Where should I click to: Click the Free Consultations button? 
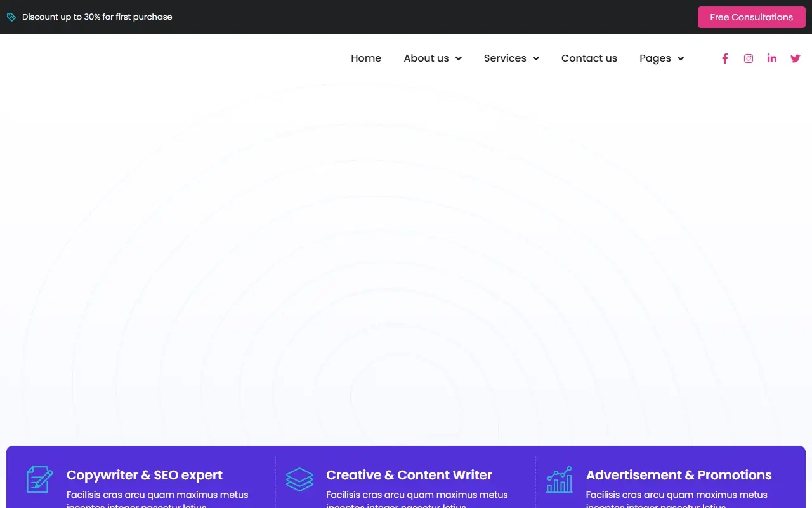click(x=752, y=17)
